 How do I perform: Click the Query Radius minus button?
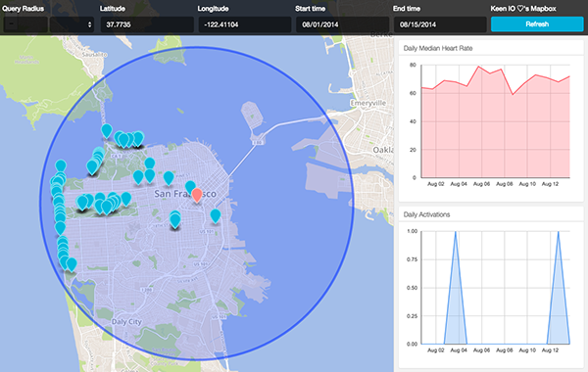(11, 24)
